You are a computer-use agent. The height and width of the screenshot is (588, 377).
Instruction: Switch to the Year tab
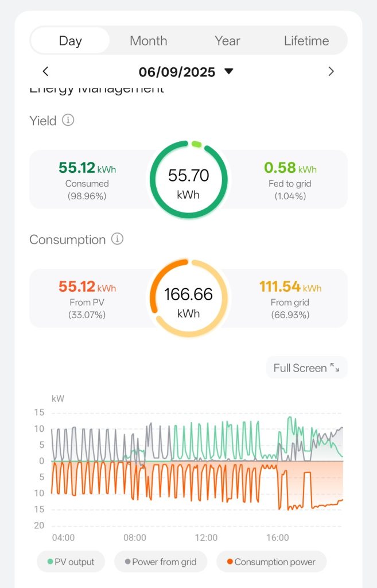point(227,41)
